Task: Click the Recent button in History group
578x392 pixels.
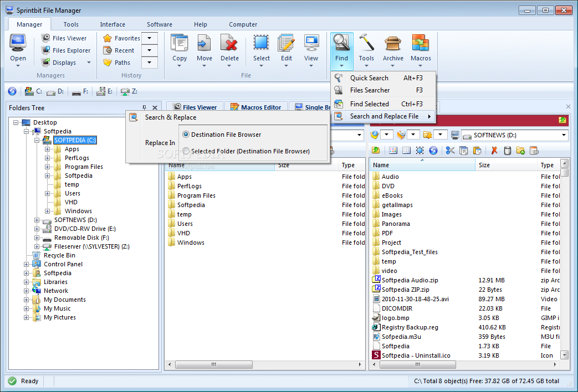Action: (119, 50)
